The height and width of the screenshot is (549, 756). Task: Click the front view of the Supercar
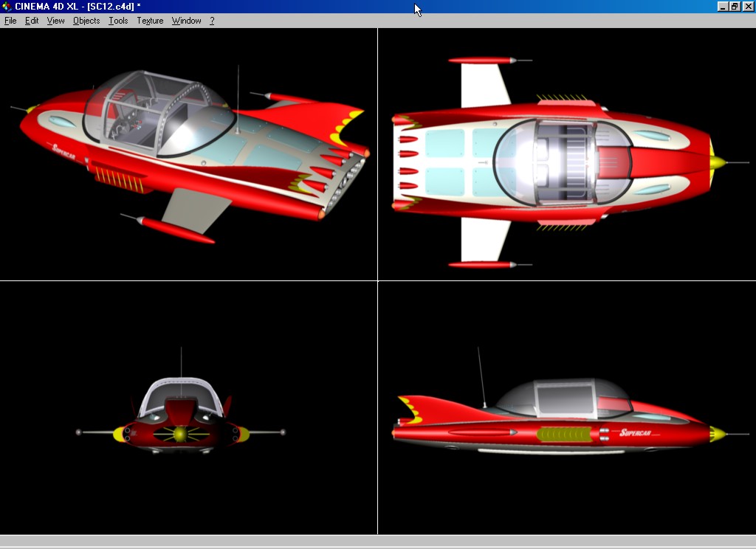188,407
